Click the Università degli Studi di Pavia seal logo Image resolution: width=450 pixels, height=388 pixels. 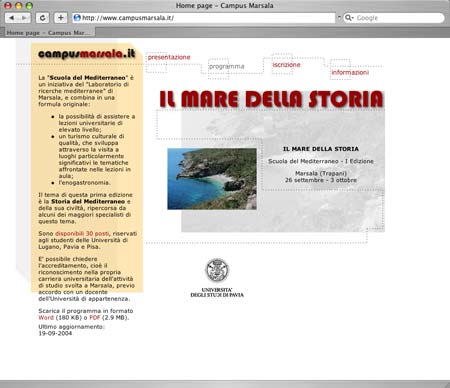[217, 270]
